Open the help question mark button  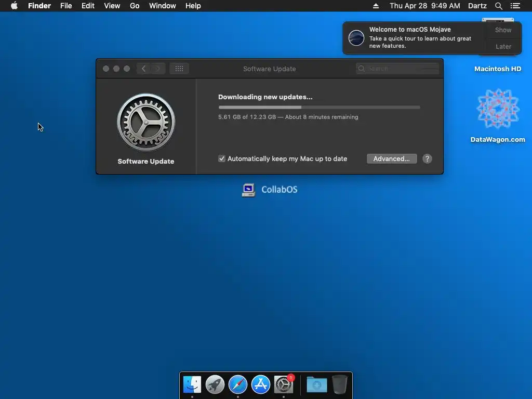[x=427, y=159]
